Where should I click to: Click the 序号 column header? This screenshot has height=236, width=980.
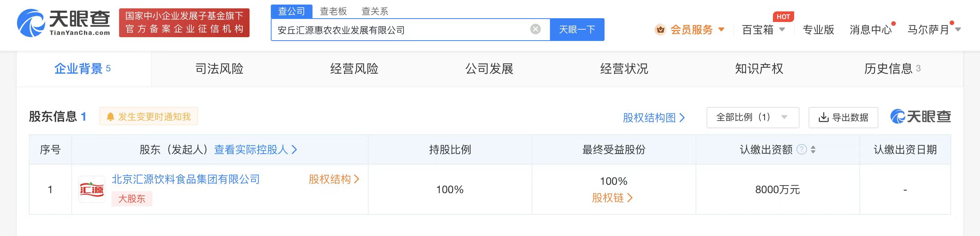pos(50,149)
